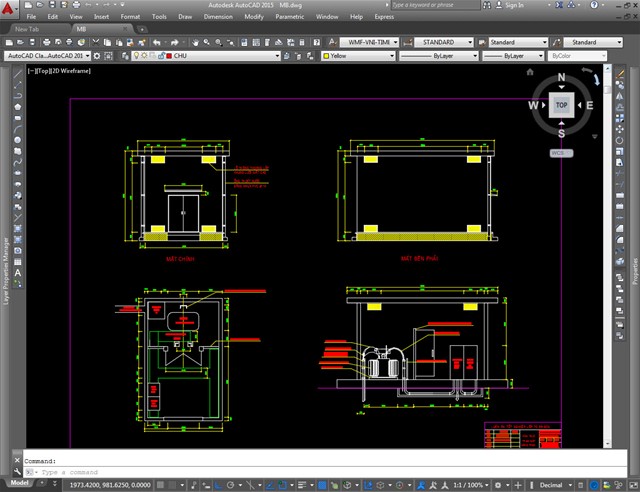Click the red CHU layer color swatch
Viewport: 640px width, 492px height.
coord(169,56)
